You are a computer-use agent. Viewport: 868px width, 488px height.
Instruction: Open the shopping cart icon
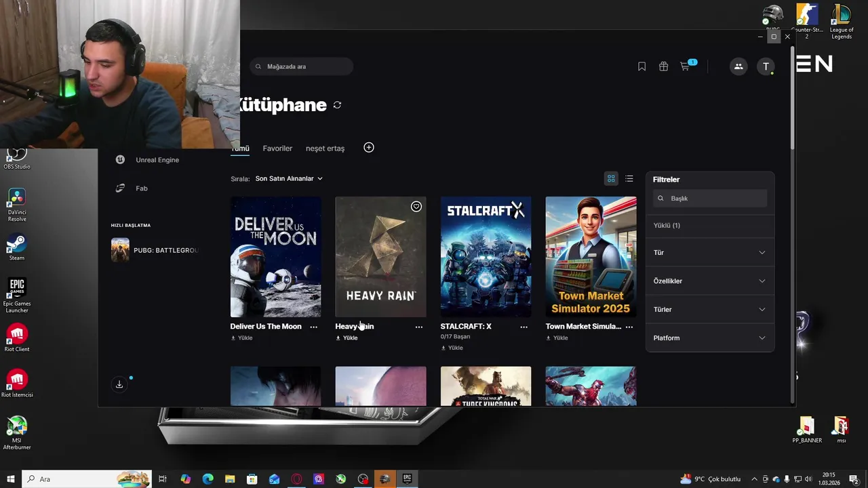coord(686,66)
